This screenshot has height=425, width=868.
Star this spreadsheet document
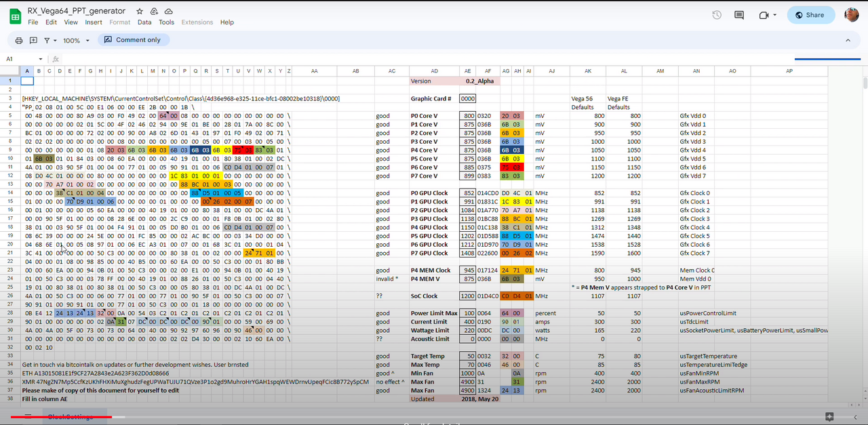click(x=140, y=12)
